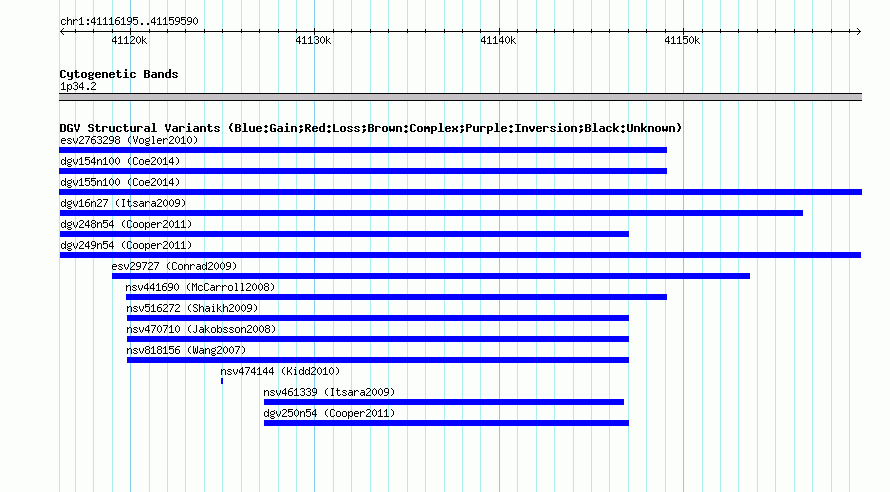890x492 pixels.
Task: Click the nsv461339 (Itsara2009) label
Action: (329, 392)
